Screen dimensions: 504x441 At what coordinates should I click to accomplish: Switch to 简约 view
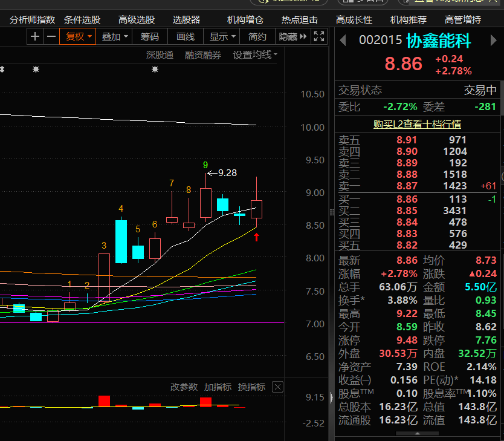click(x=257, y=37)
